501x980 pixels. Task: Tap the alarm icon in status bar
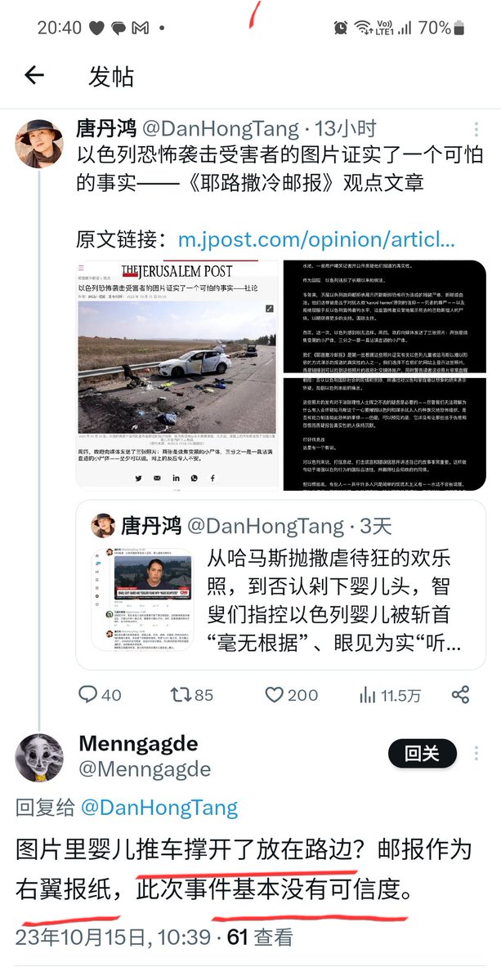coord(340,28)
